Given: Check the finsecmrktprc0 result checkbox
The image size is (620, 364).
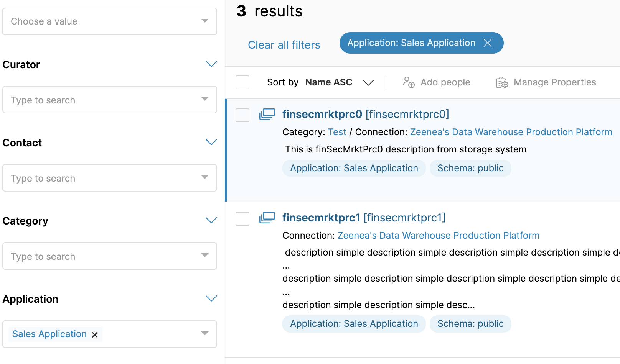Looking at the screenshot, I should [242, 115].
